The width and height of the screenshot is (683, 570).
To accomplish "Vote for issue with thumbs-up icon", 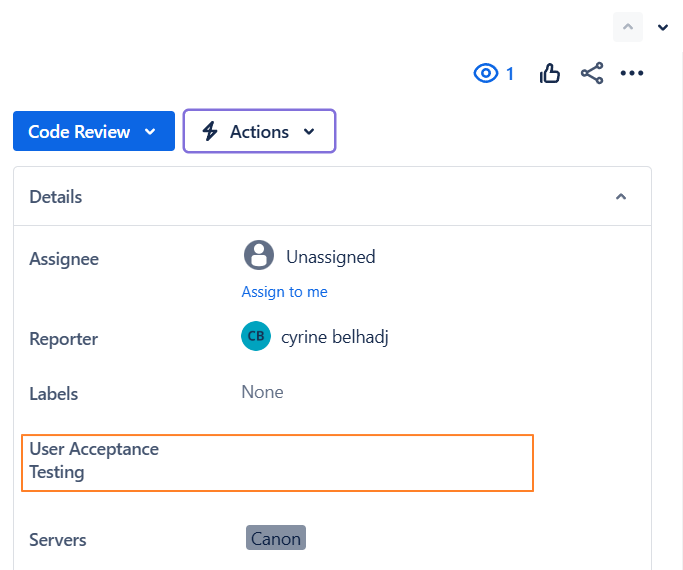I will [550, 73].
